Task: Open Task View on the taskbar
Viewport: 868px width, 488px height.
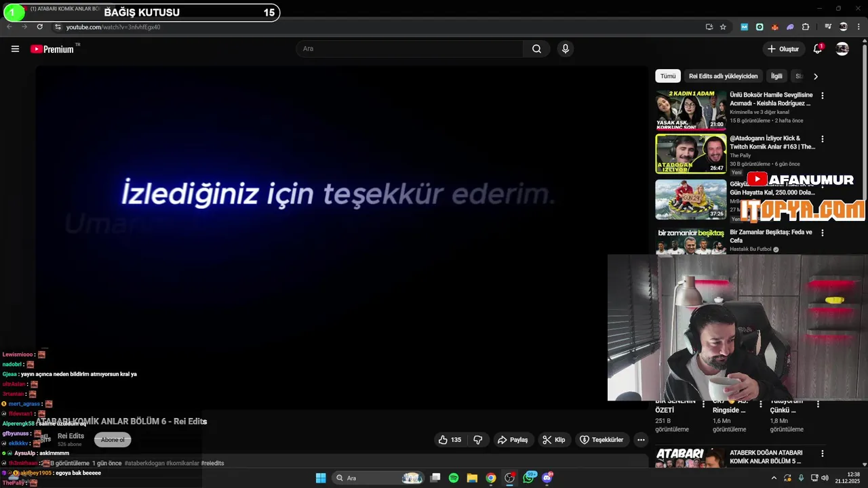Action: 435,478
